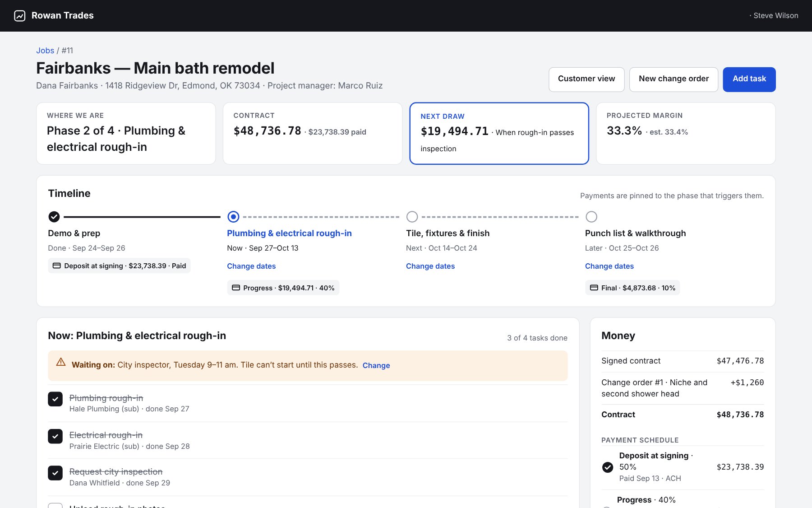Click 'Prairie Electric (sub) · done Sep 28' text
The height and width of the screenshot is (508, 812).
(x=129, y=446)
